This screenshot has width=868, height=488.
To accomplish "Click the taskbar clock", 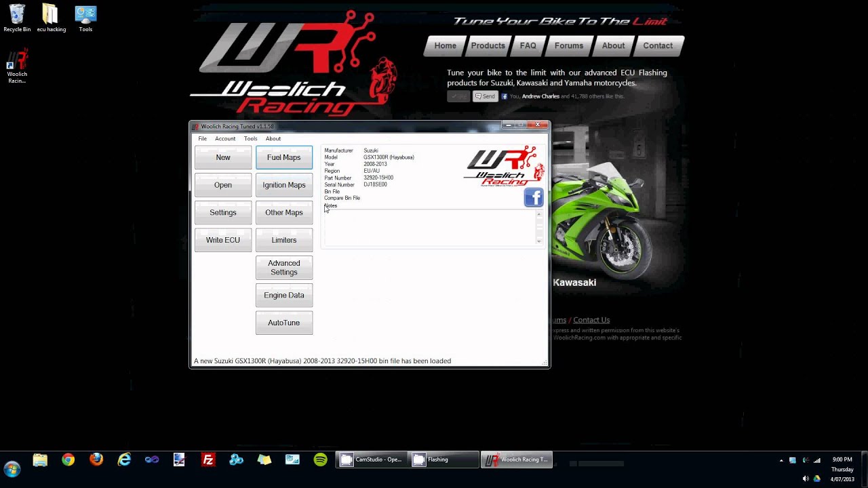I will tap(842, 469).
